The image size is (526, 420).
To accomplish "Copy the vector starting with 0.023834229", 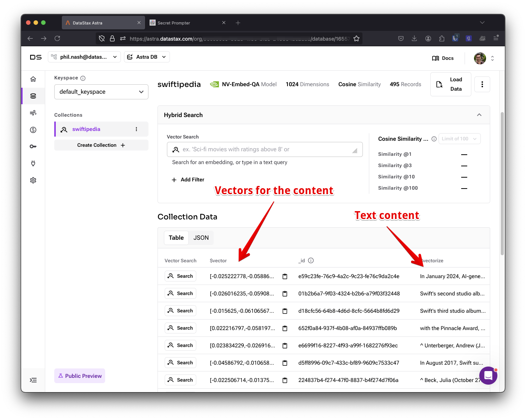I will 285,345.
